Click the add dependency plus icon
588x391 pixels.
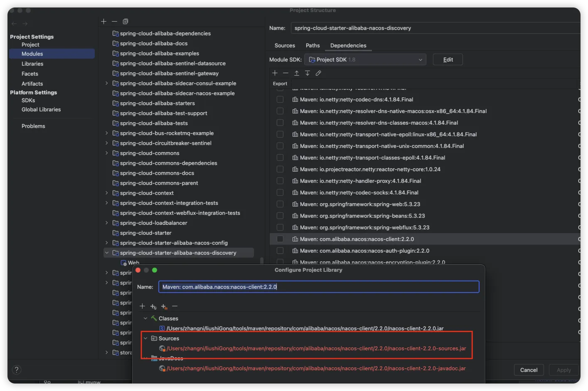pos(275,73)
